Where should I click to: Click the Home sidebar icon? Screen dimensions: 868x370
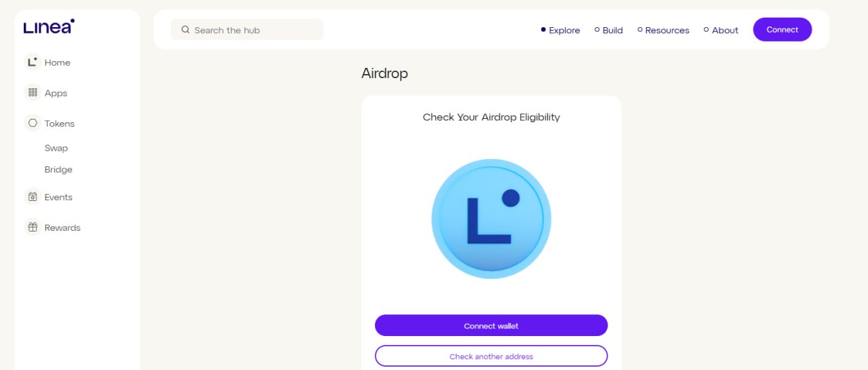(x=32, y=62)
